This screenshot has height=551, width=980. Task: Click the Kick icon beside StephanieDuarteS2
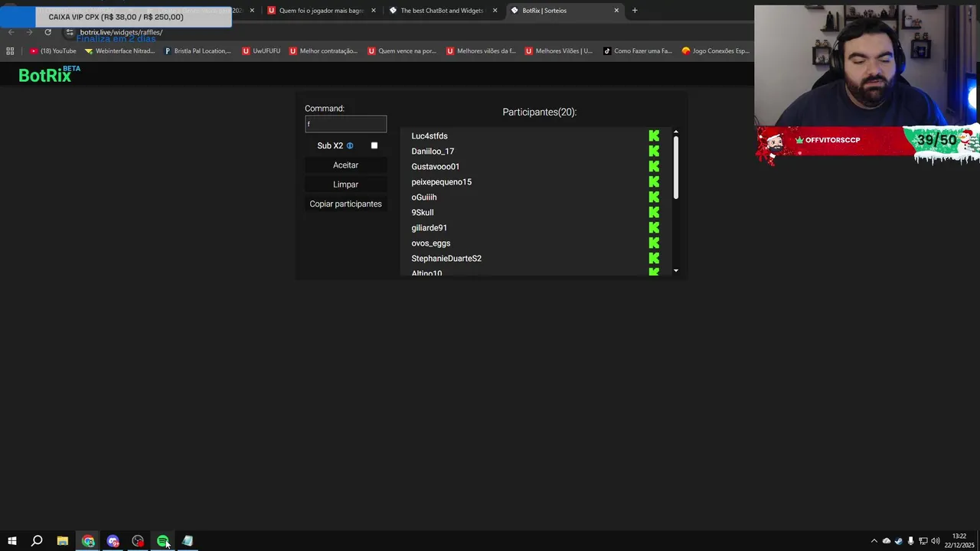coord(654,259)
